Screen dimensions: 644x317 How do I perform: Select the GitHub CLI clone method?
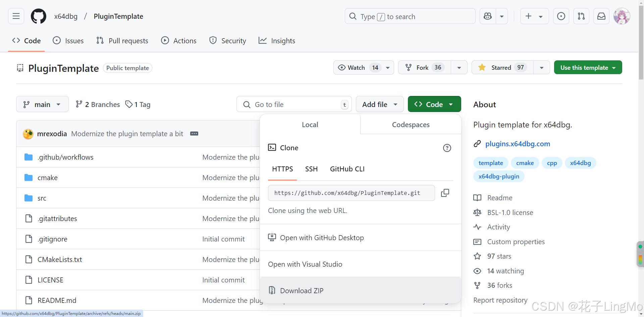[347, 169]
